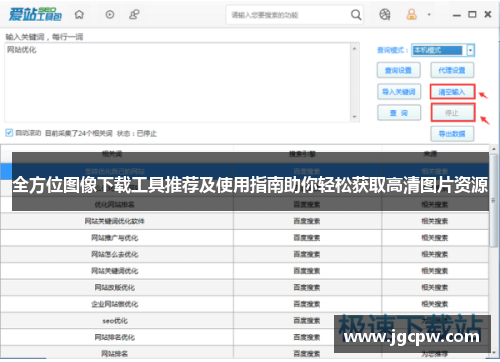Select the 网站推广与优化 row
500x362 pixels.
(x=245, y=238)
